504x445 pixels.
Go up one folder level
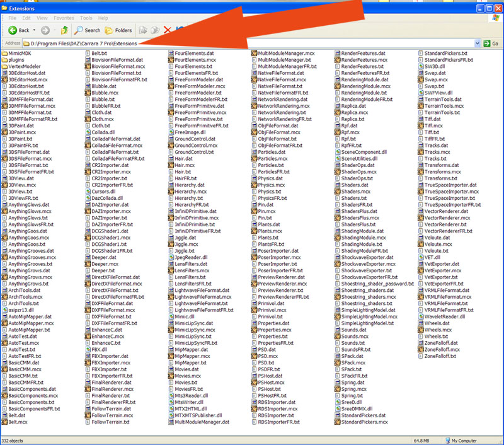pos(65,30)
